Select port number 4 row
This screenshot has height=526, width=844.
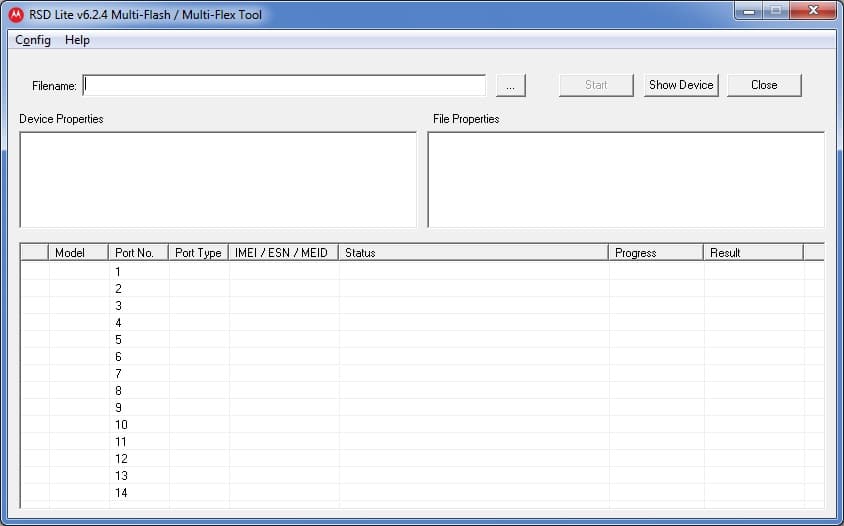422,322
